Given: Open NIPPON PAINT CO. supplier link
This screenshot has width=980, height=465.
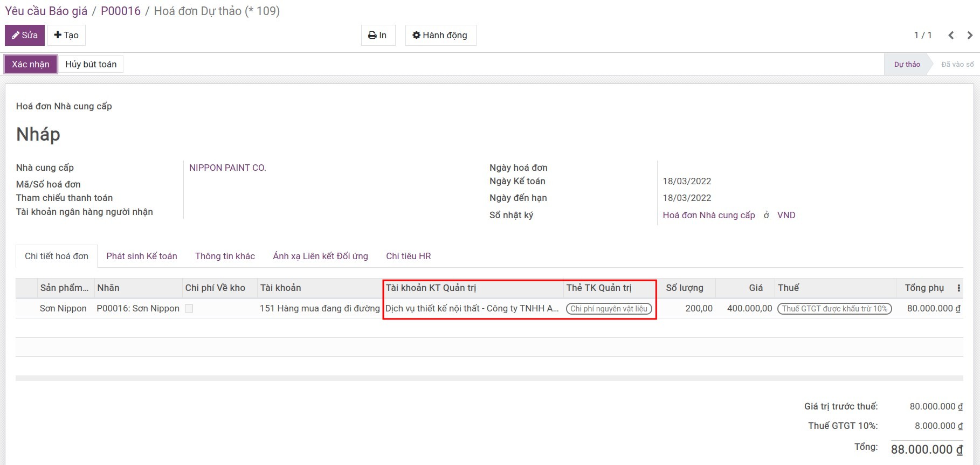Looking at the screenshot, I should click(x=227, y=168).
